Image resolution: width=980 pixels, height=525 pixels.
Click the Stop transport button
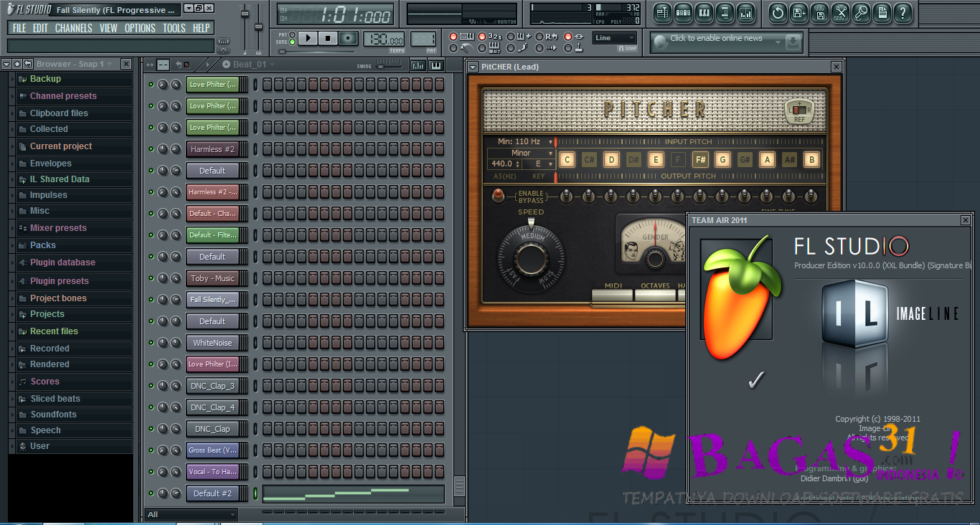[328, 38]
